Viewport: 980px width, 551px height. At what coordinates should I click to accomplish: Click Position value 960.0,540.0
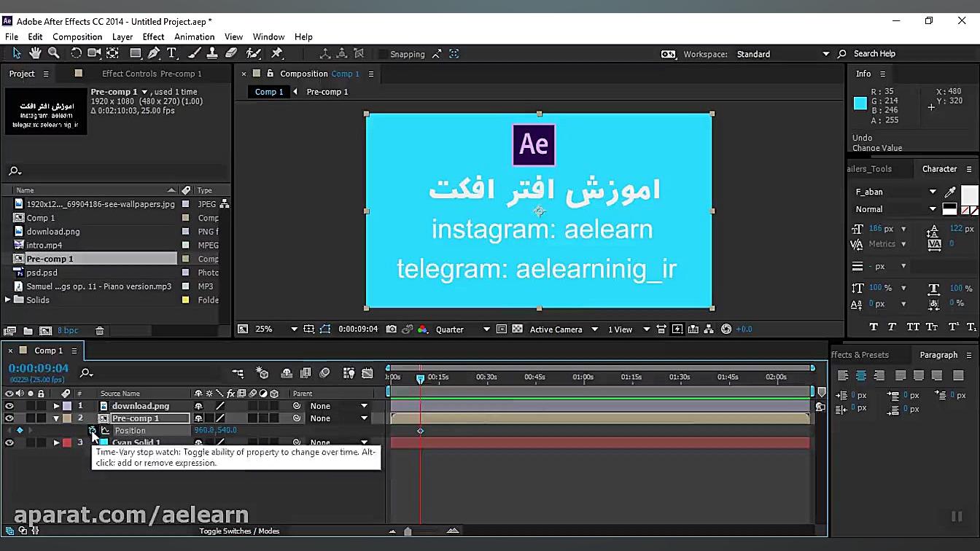[215, 431]
